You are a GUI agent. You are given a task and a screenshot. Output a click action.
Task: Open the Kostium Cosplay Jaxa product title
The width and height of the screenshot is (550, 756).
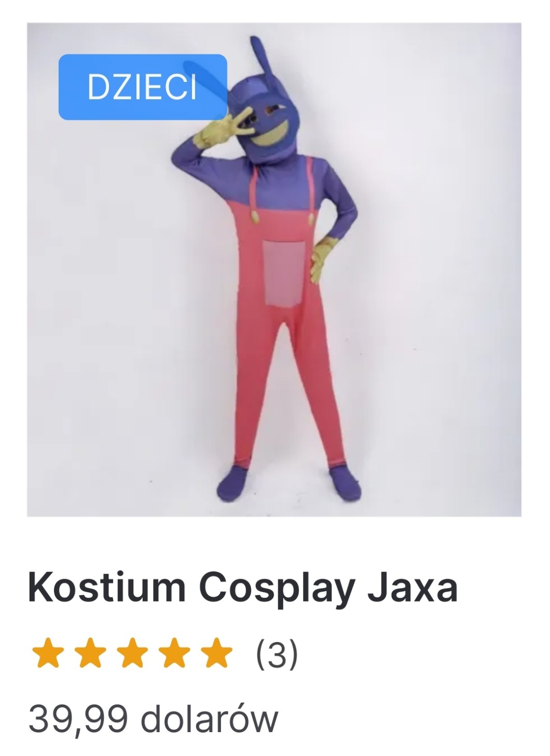coord(243,587)
